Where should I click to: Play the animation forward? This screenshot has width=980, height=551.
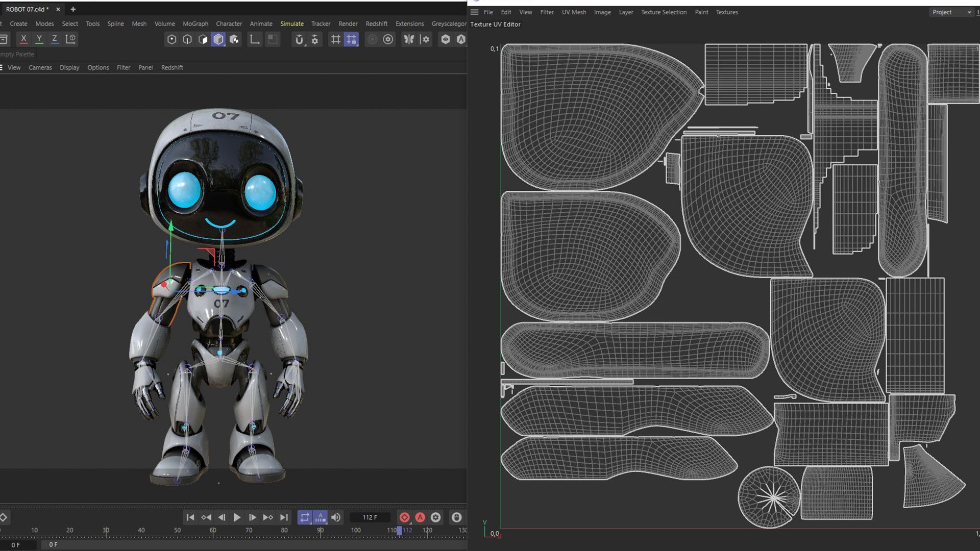point(237,517)
